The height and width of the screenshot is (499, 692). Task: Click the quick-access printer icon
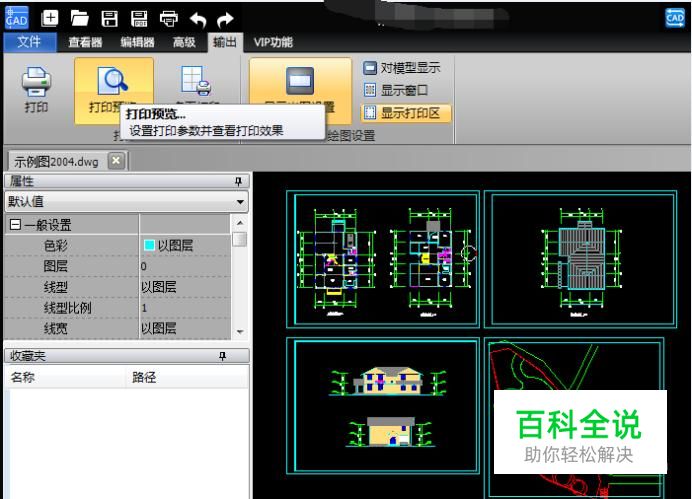169,19
